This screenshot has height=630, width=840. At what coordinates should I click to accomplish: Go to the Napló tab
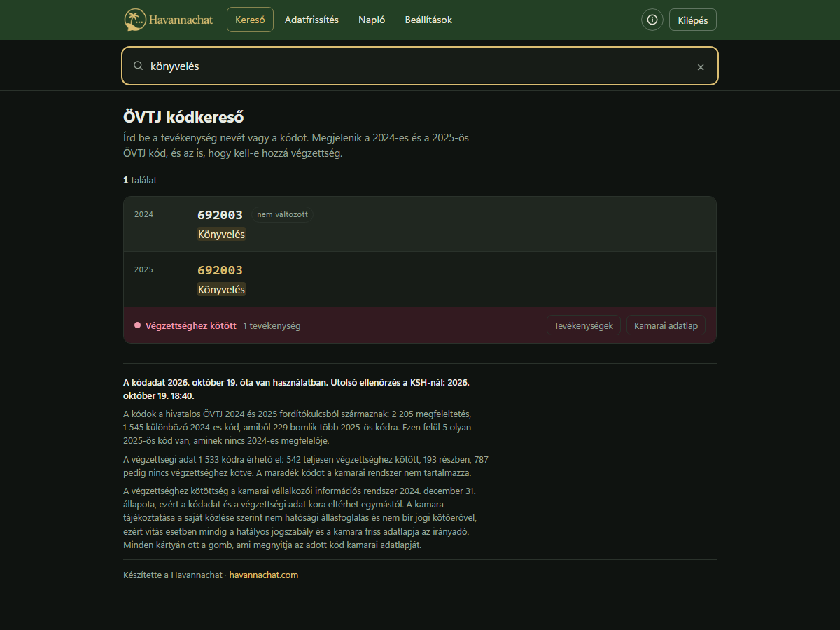coord(372,20)
